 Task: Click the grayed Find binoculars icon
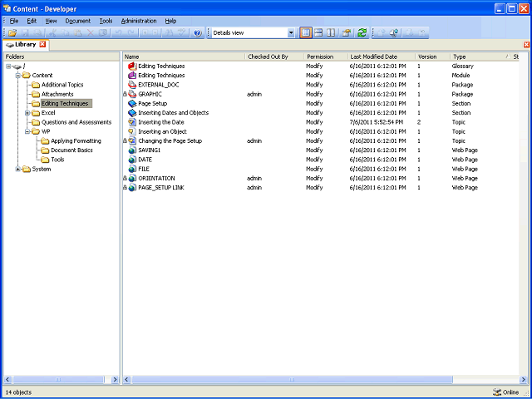(168, 33)
